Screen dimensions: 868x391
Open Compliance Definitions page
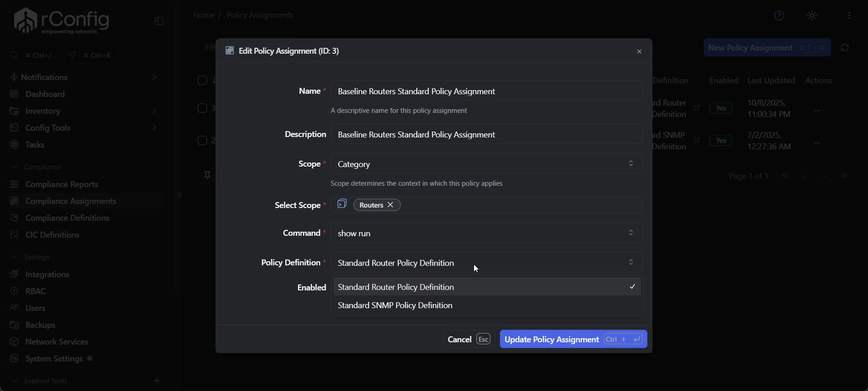coord(67,218)
